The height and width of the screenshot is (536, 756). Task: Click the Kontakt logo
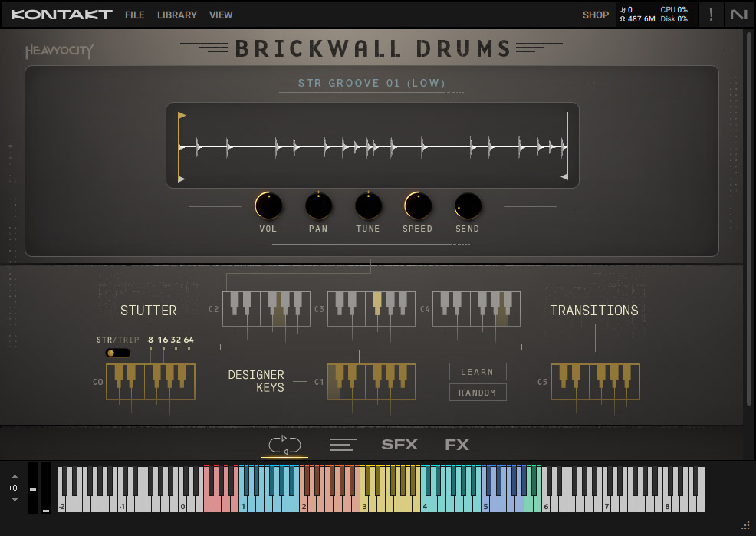pyautogui.click(x=61, y=15)
